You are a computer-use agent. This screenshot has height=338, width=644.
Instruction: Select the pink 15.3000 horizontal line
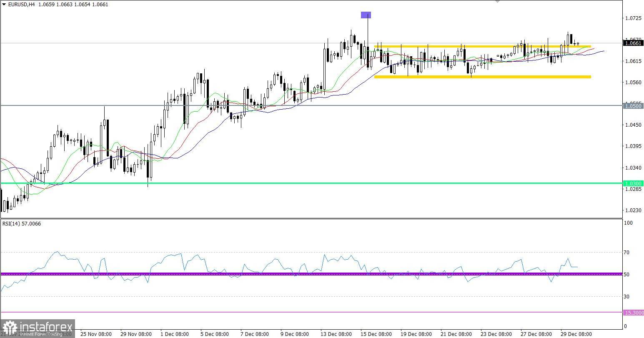[x=311, y=312]
